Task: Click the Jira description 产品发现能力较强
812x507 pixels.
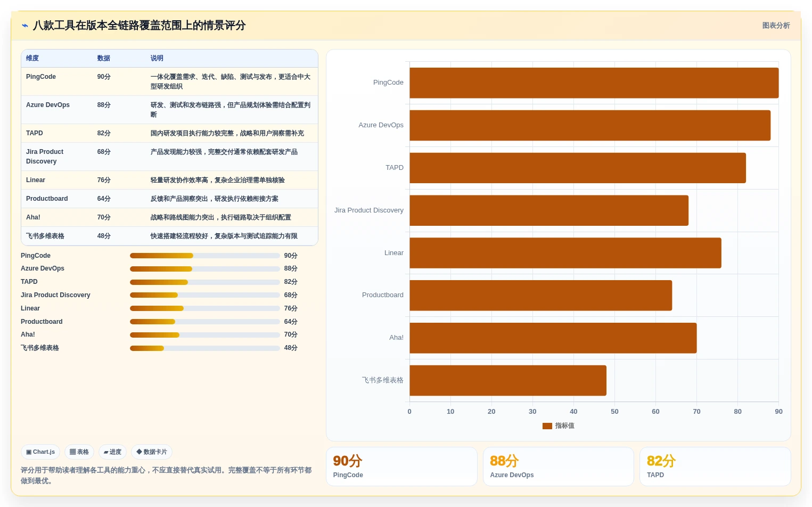Action: [x=224, y=152]
